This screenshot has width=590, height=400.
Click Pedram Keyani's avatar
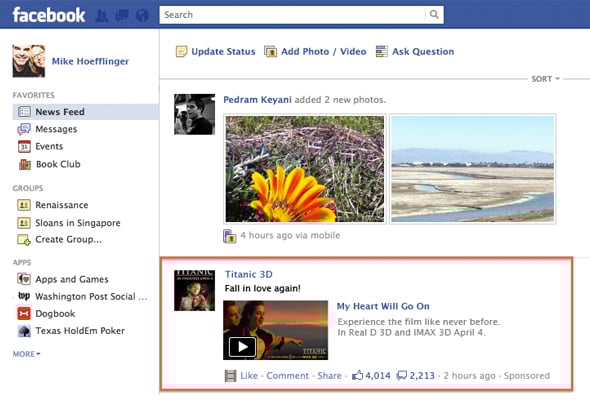click(x=195, y=114)
